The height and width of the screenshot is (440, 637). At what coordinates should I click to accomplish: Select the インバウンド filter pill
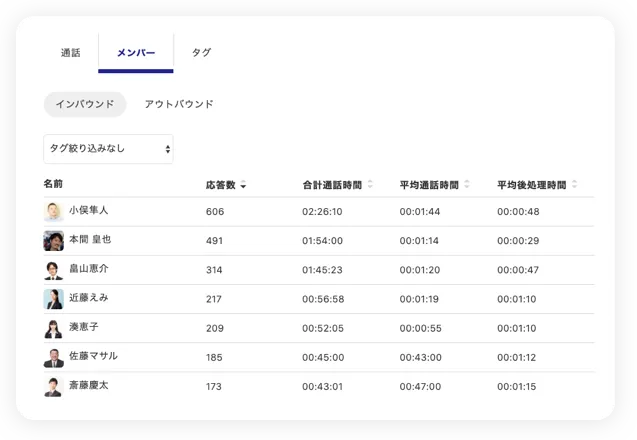click(85, 104)
